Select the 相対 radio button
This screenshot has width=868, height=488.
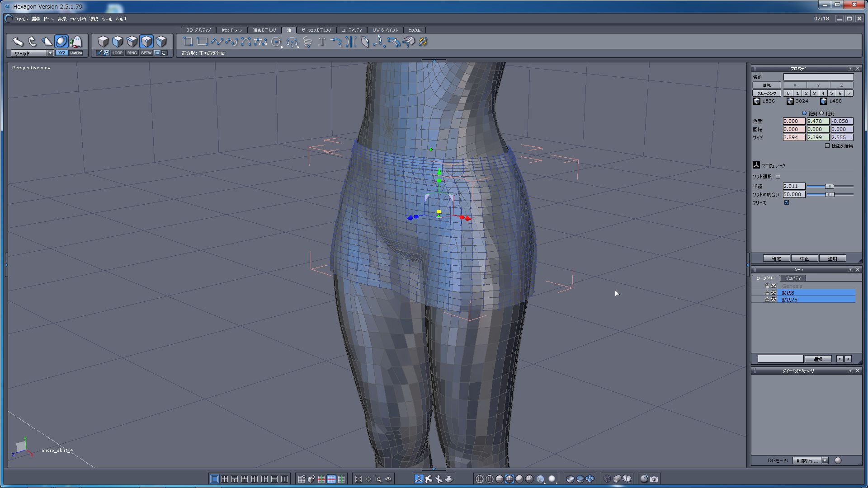click(822, 113)
